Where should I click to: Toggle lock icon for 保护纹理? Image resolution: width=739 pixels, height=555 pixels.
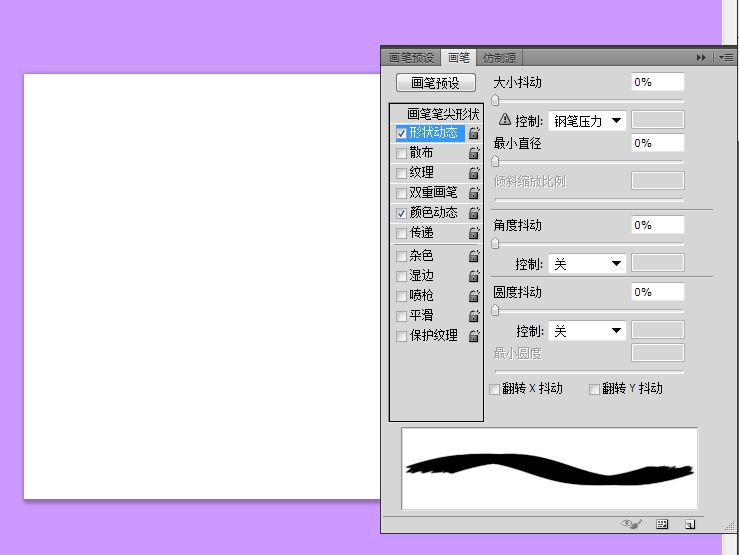click(x=474, y=336)
